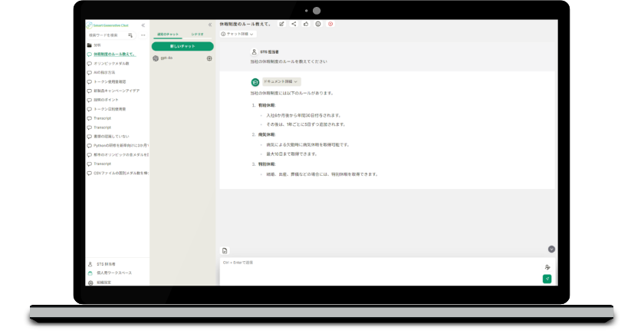
Task: Edit the chat title with pencil icon
Action: point(282,25)
